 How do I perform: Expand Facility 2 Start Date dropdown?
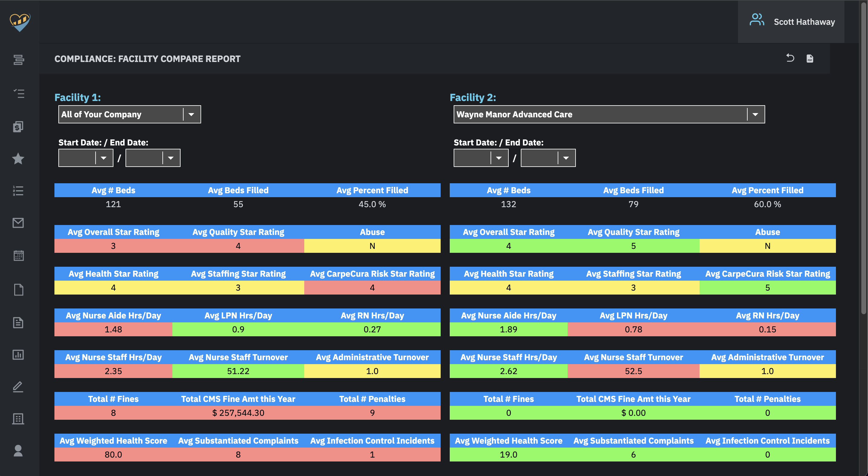(x=481, y=158)
